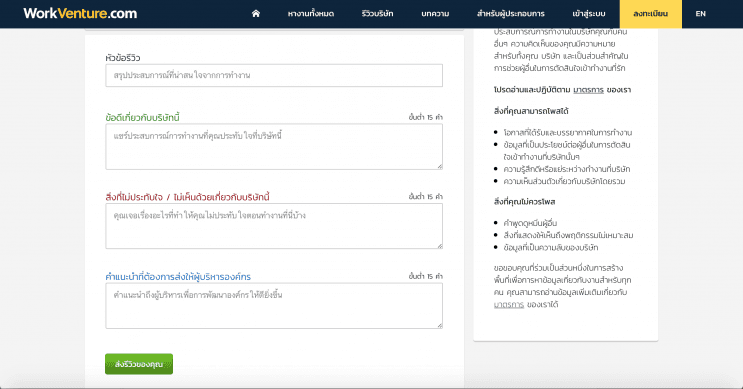This screenshot has height=389, width=743.
Task: Click resize grip of คำแนะนำ textarea
Action: pos(440,326)
